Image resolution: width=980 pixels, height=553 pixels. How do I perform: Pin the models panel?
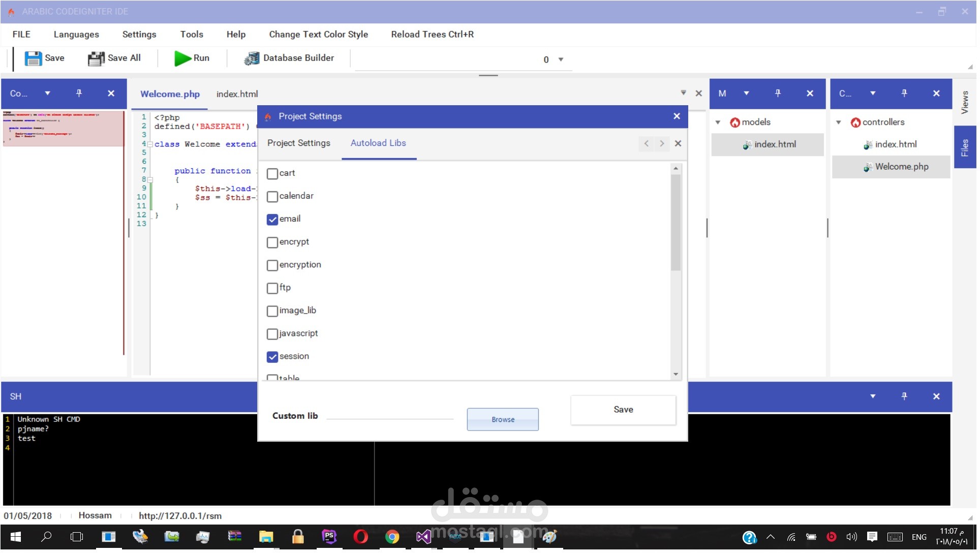[777, 93]
